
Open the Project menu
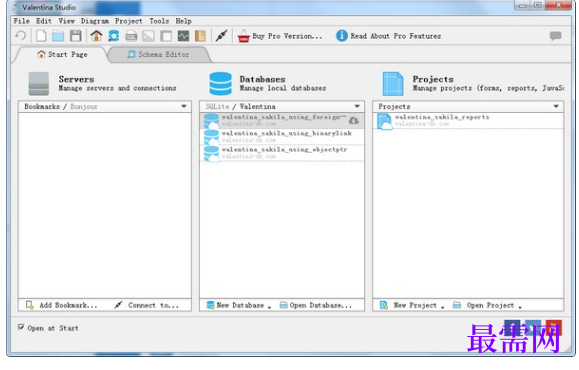coord(129,21)
